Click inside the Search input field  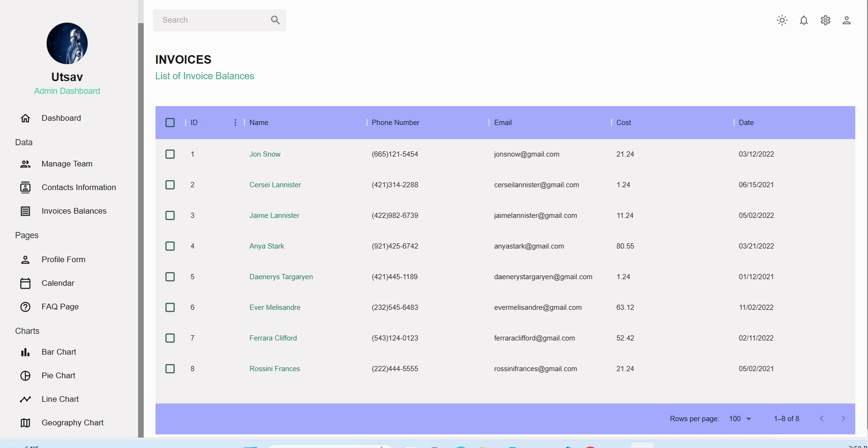tap(212, 20)
